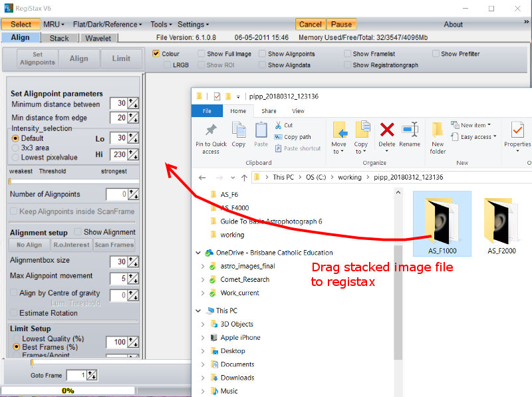532x397 pixels.
Task: Collapse the OneDrive tree node
Action: pyautogui.click(x=198, y=253)
